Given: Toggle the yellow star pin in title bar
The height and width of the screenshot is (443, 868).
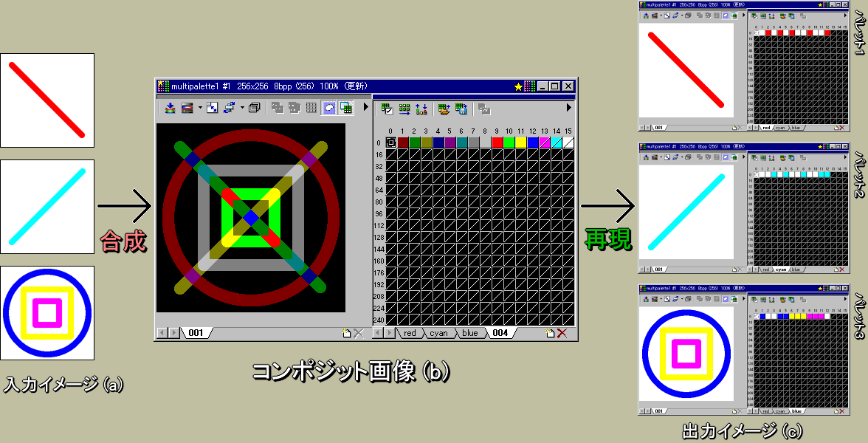Looking at the screenshot, I should pyautogui.click(x=518, y=86).
